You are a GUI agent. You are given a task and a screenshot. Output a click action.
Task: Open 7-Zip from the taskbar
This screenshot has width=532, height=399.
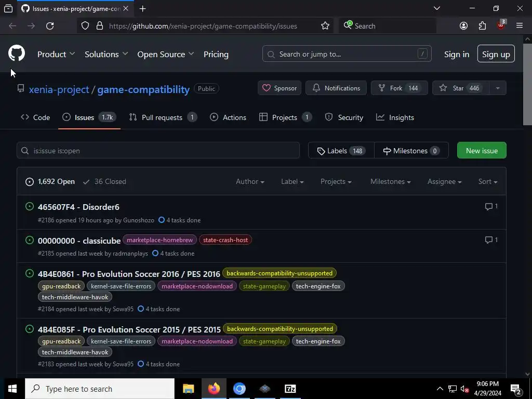tap(290, 389)
